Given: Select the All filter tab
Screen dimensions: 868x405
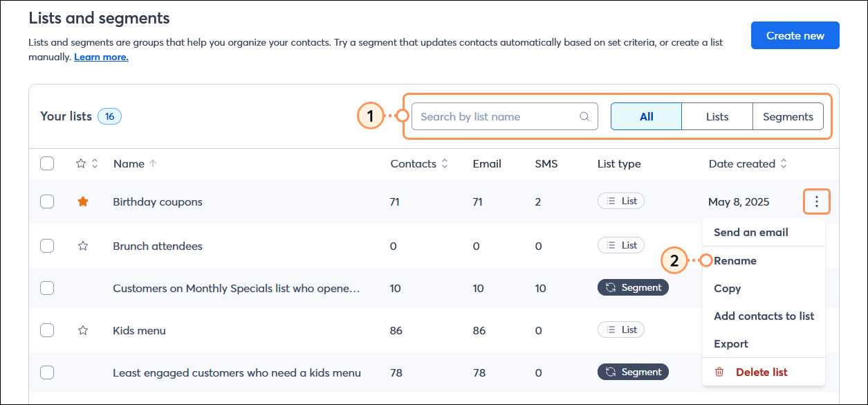Looking at the screenshot, I should [x=647, y=116].
